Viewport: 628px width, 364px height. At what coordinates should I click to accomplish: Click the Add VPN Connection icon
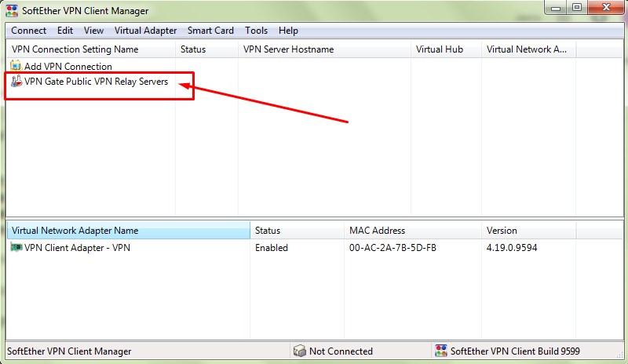point(16,65)
